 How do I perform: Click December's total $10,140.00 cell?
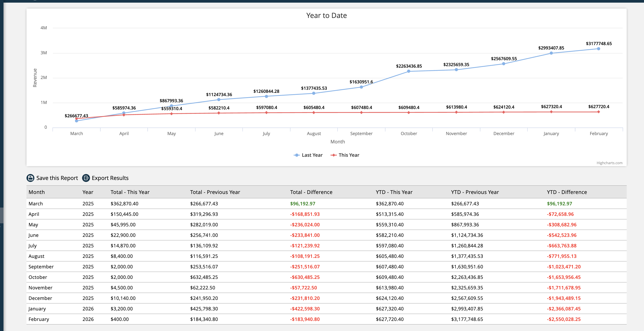(123, 298)
